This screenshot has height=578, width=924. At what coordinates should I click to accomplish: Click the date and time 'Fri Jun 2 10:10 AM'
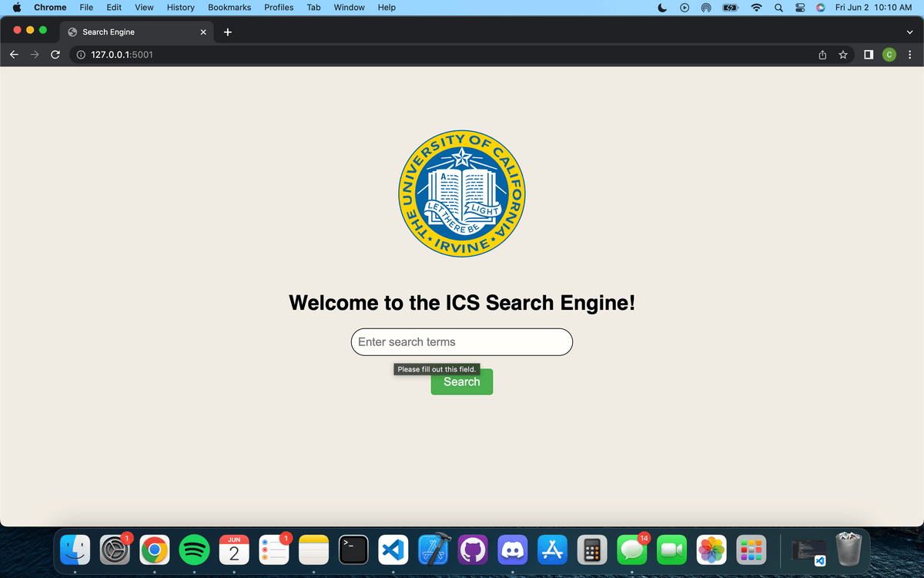[x=873, y=8]
